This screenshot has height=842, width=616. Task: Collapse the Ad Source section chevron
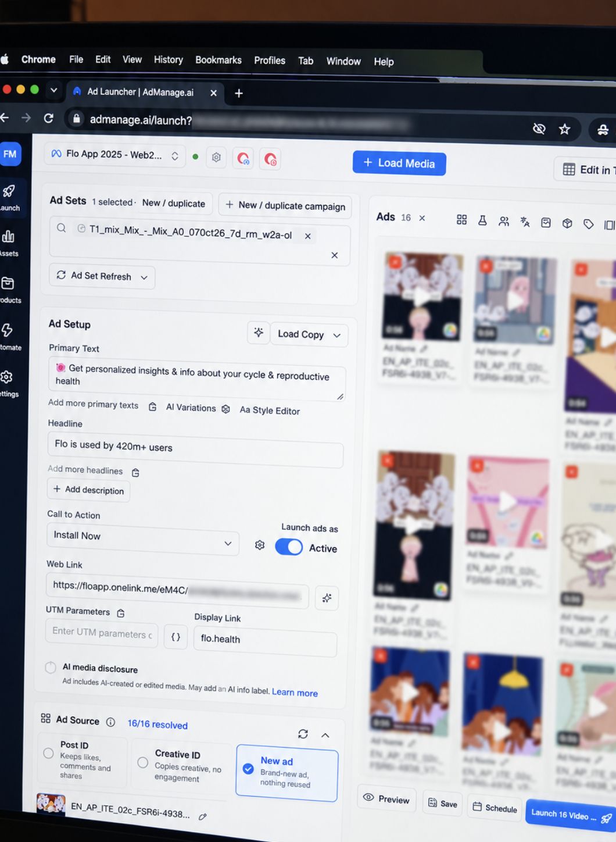point(325,735)
